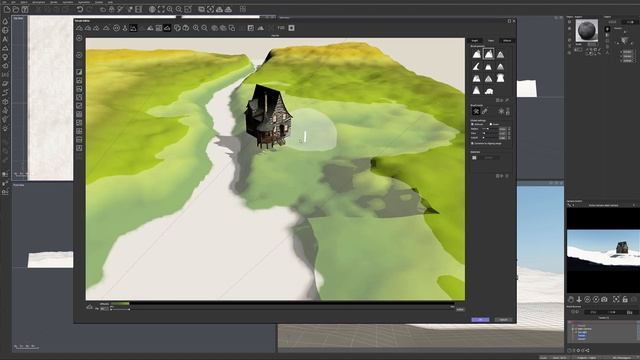
Task: Select the water drop tool in left sidebar
Action: (x=5, y=21)
